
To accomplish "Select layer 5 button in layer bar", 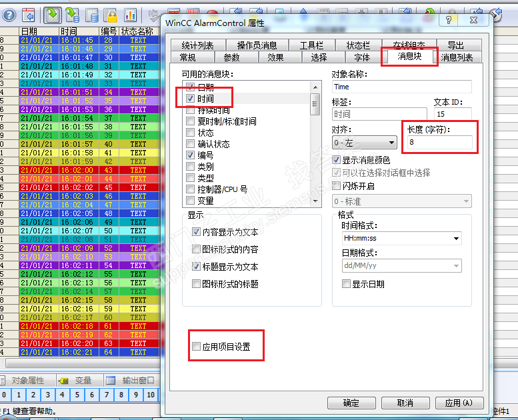I will [77, 395].
